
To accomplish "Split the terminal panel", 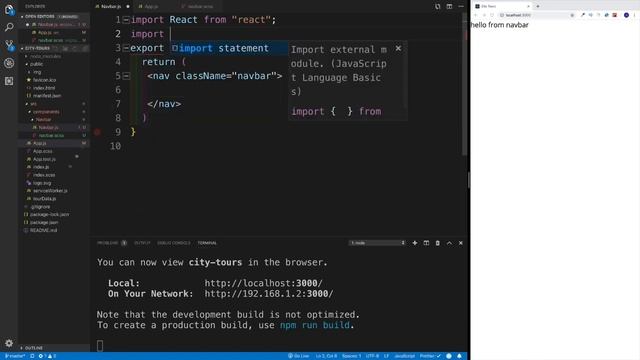I will pos(426,243).
